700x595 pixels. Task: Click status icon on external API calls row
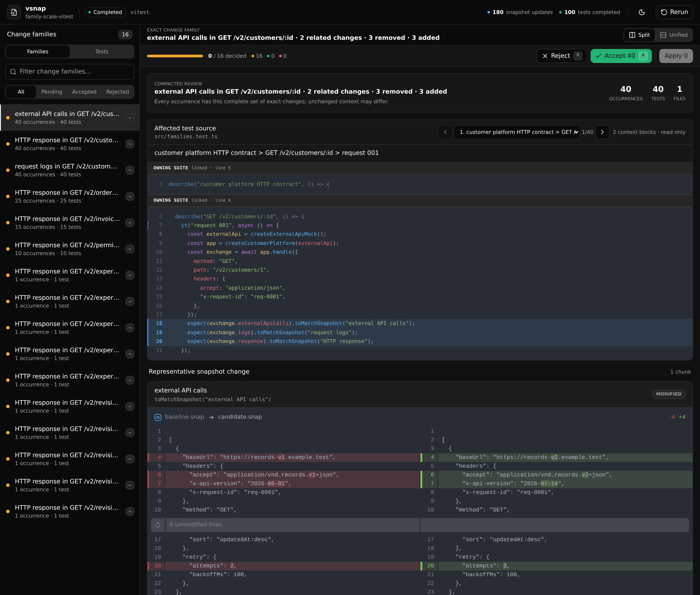130,118
